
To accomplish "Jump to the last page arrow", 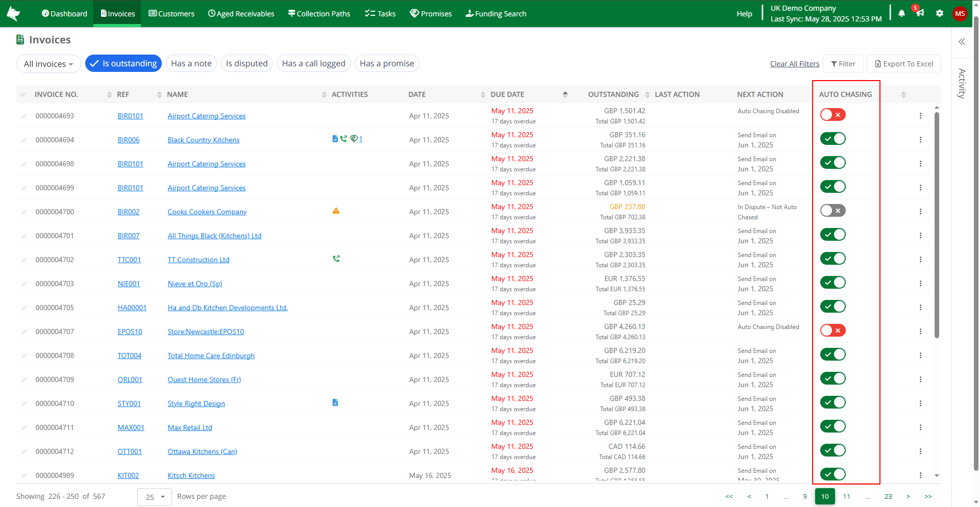I will coord(928,496).
